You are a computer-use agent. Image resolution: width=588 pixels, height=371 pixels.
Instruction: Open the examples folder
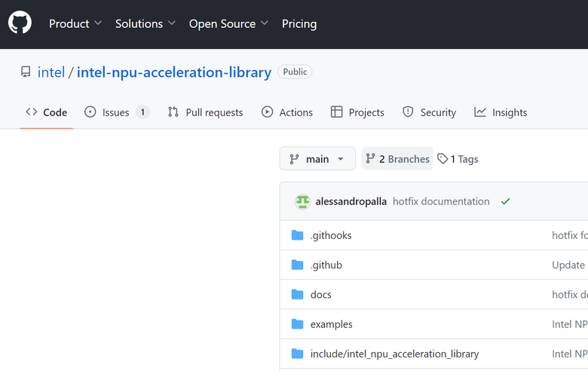[x=332, y=324]
